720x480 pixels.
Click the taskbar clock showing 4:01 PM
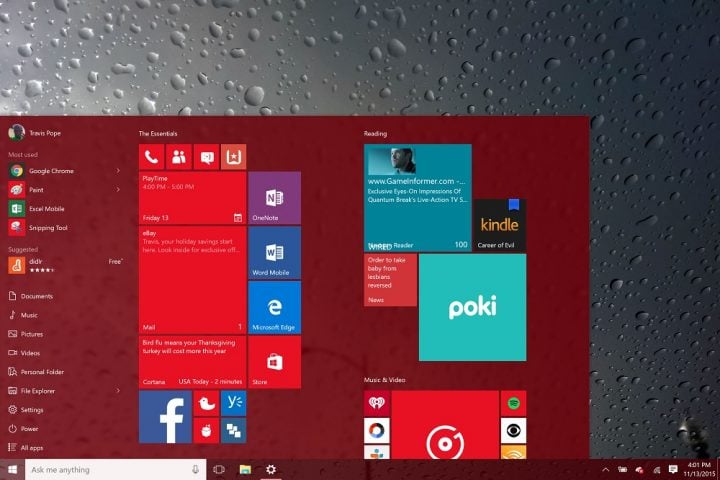click(699, 469)
